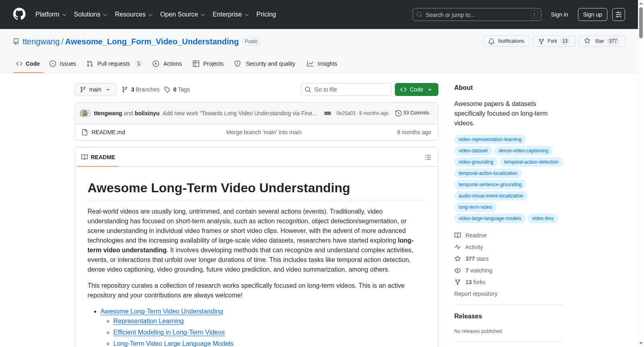Screen dimensions: 644x347
Task: Click the Notifications bell button
Action: pyautogui.click(x=506, y=41)
